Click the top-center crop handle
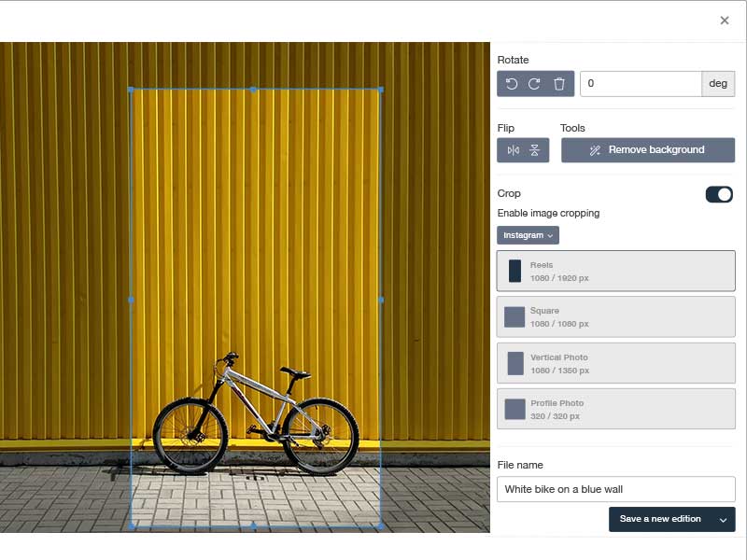The image size is (747, 560). click(x=253, y=90)
